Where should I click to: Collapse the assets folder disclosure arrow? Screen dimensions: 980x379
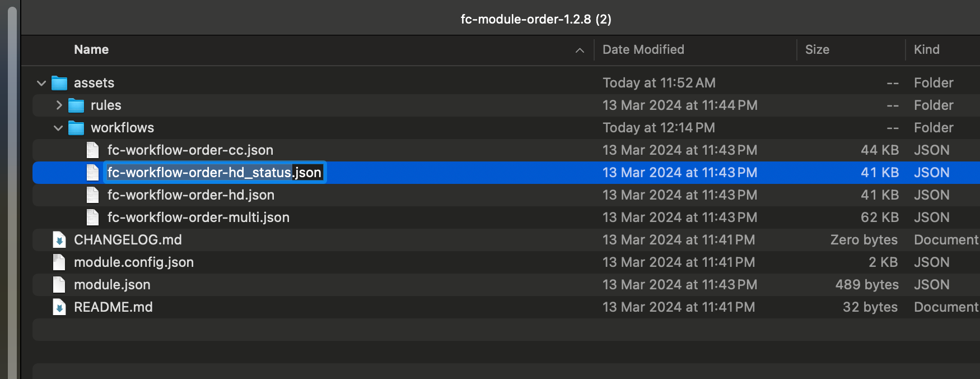41,83
